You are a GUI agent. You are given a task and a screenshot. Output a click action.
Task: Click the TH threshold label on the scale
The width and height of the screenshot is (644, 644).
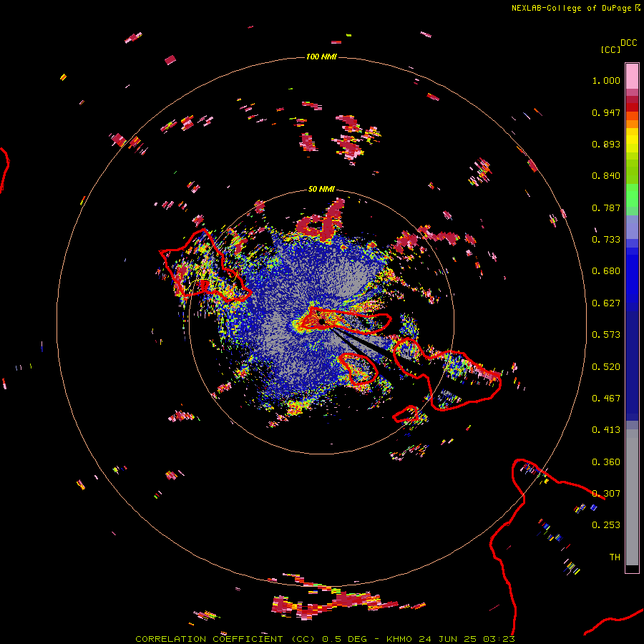(615, 557)
